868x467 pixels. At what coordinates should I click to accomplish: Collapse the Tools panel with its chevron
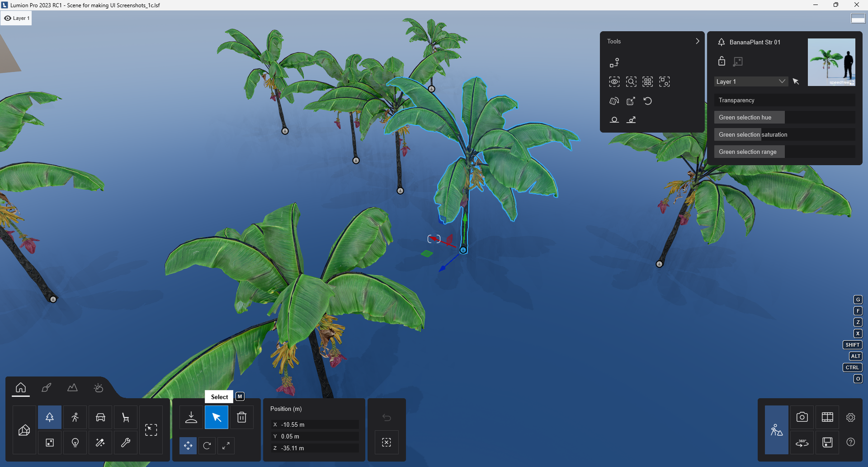(697, 41)
